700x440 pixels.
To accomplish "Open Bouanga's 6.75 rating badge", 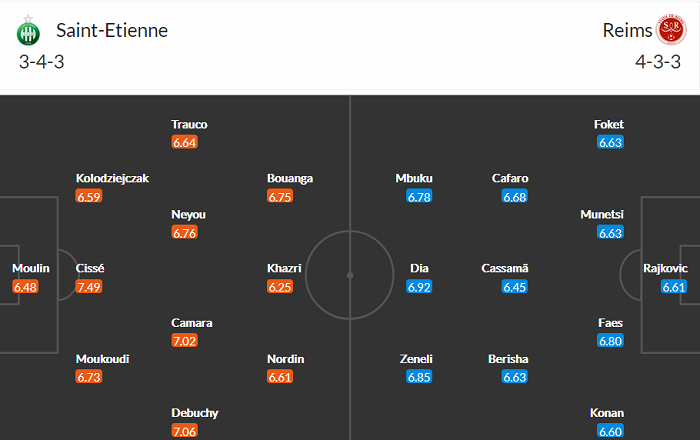I will [x=280, y=197].
